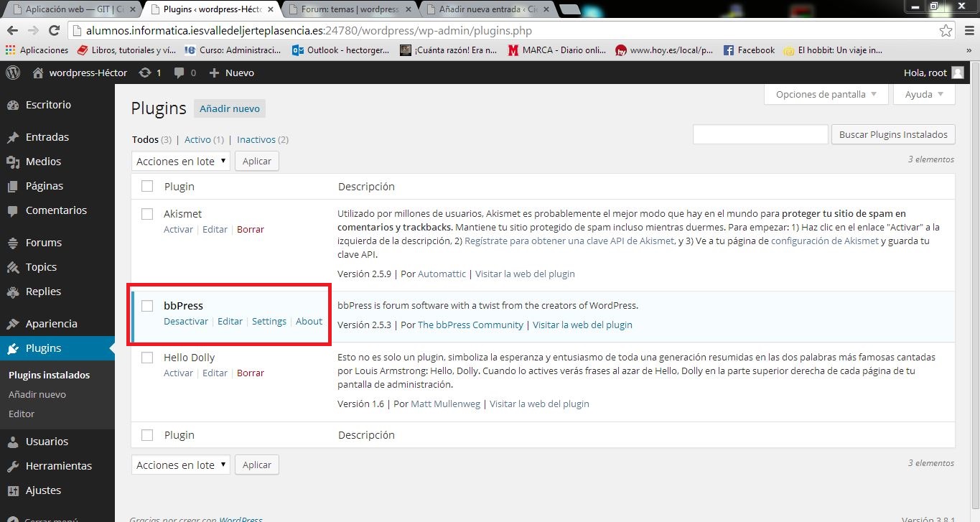Expand the Ayuda help panel
980x522 pixels.
click(924, 94)
